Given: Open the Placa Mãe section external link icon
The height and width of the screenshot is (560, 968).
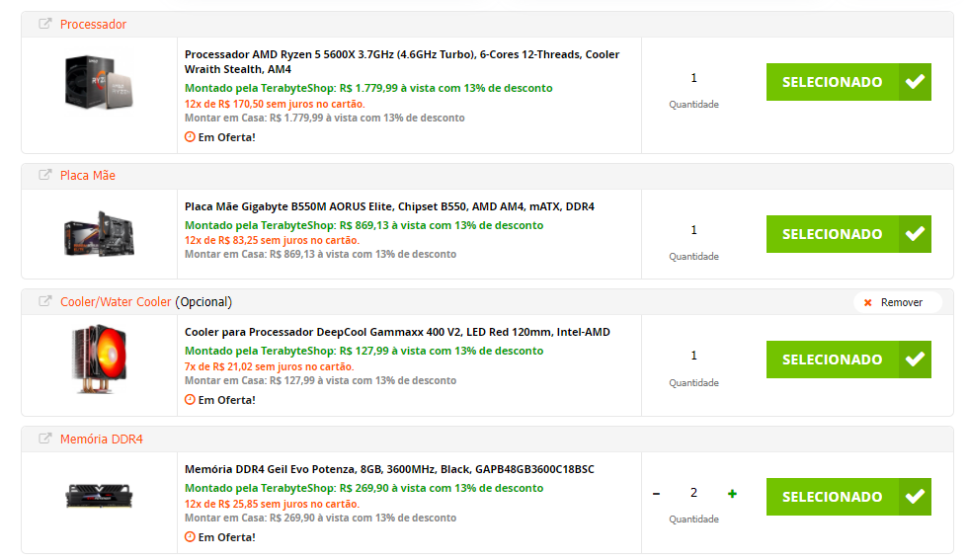Looking at the screenshot, I should click(x=45, y=175).
